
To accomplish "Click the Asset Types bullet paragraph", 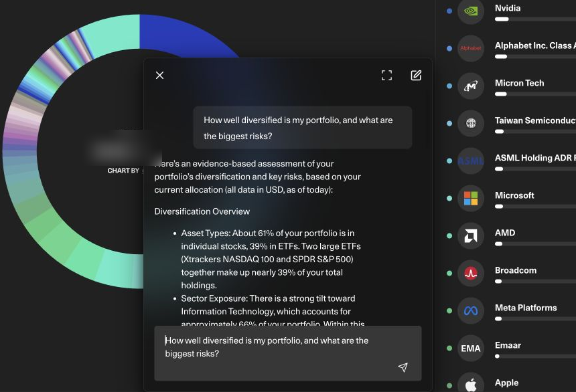I will 271,259.
